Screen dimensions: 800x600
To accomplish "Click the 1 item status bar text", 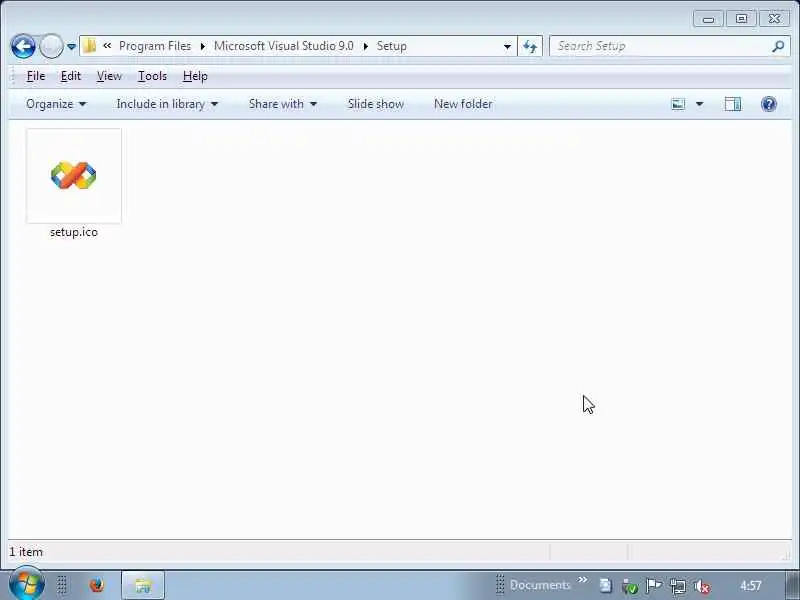I will point(26,552).
